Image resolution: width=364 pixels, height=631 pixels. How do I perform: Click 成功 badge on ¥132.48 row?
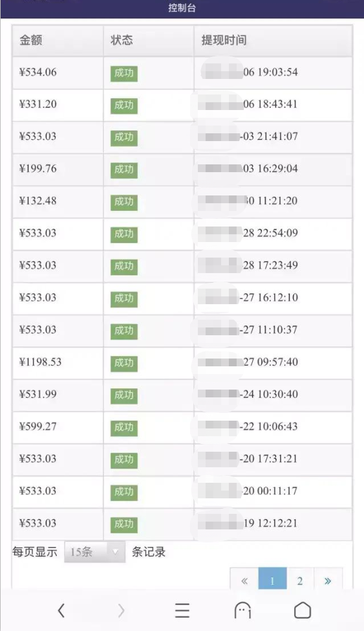tap(124, 202)
